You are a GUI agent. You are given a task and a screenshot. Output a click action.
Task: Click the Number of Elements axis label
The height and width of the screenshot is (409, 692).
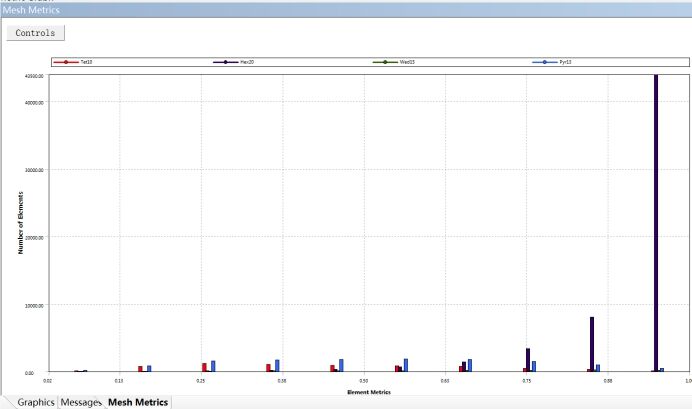pyautogui.click(x=19, y=222)
